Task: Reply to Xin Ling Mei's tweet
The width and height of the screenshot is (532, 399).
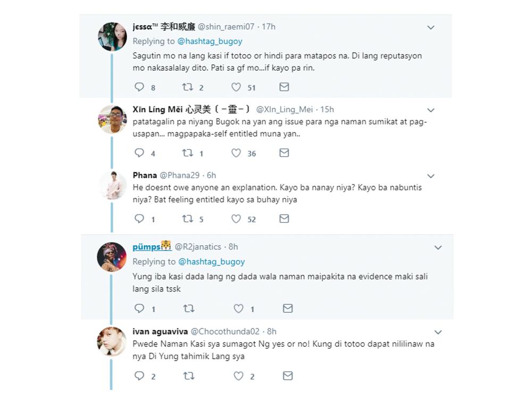Action: [x=139, y=153]
